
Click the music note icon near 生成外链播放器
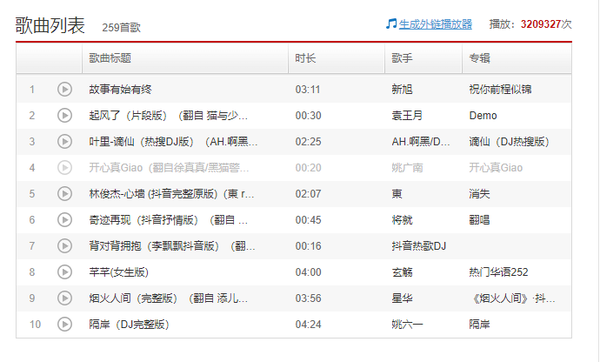391,24
